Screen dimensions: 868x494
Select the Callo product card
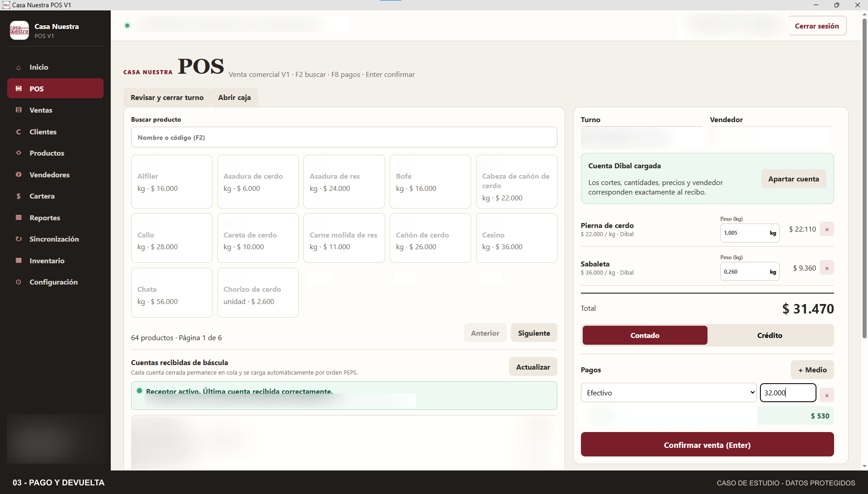tap(171, 238)
